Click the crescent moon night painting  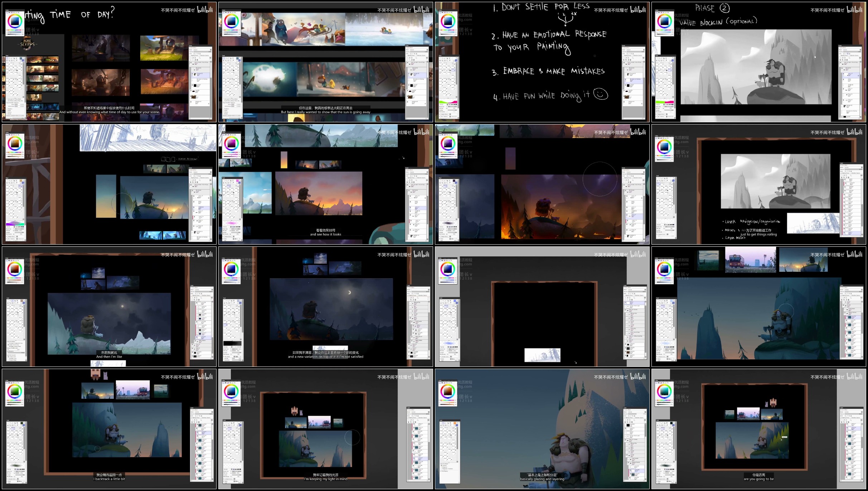pyautogui.click(x=331, y=309)
